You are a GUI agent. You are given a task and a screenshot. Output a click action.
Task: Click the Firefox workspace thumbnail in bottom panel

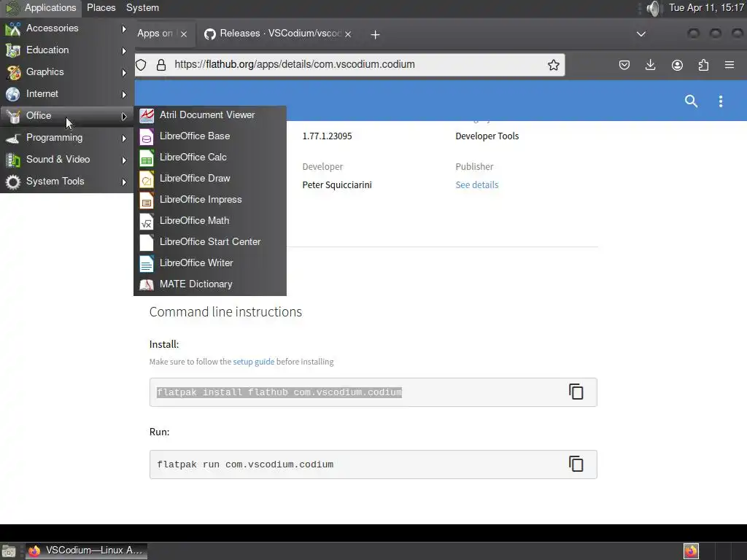point(691,551)
